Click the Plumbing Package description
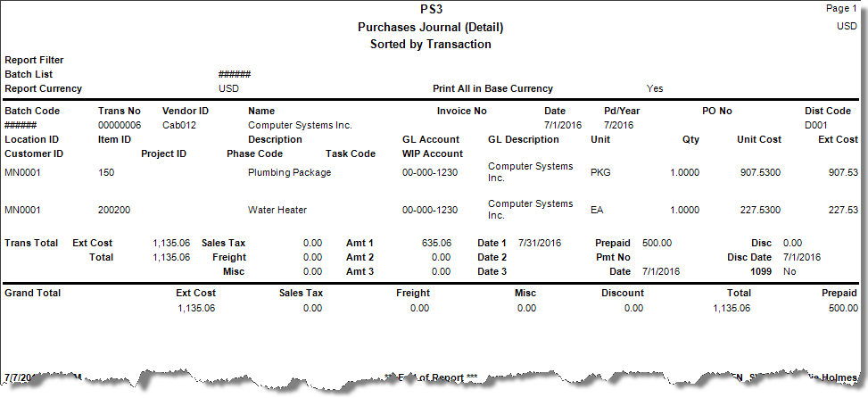The width and height of the screenshot is (868, 398). [289, 172]
